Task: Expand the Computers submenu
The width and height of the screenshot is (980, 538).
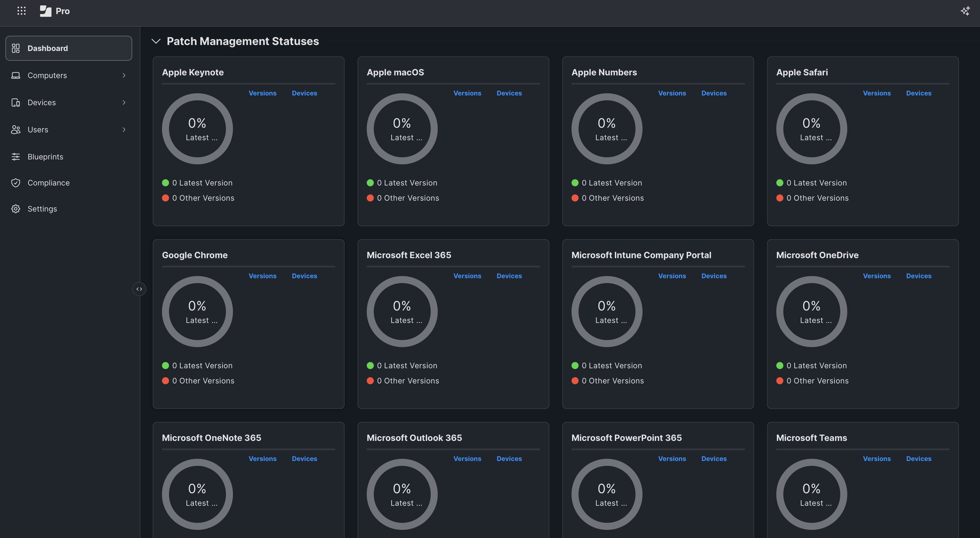Action: click(124, 75)
